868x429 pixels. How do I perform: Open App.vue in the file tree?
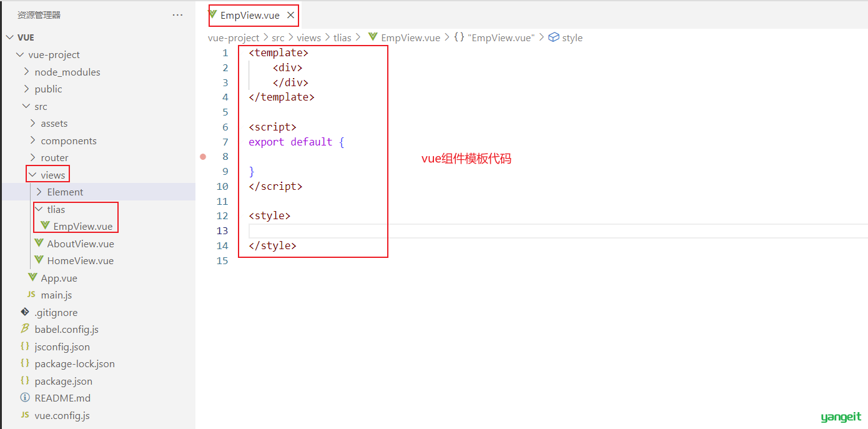(59, 278)
